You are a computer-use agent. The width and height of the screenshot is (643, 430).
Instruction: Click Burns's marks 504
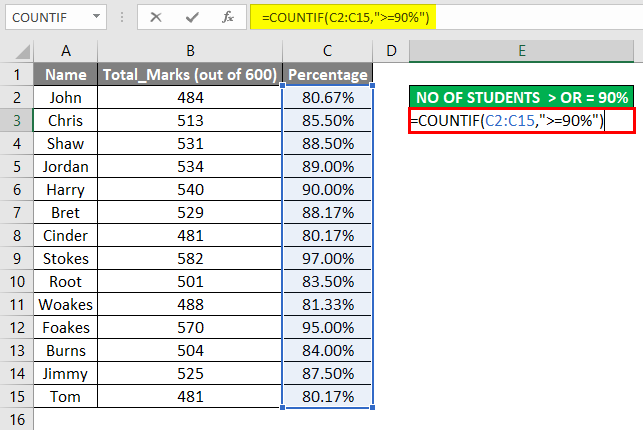[x=190, y=350]
